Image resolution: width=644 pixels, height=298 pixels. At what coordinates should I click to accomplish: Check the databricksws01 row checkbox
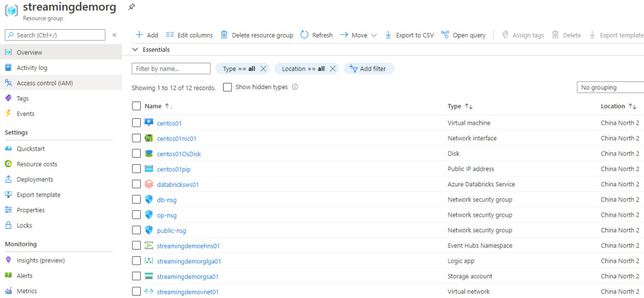(x=137, y=185)
